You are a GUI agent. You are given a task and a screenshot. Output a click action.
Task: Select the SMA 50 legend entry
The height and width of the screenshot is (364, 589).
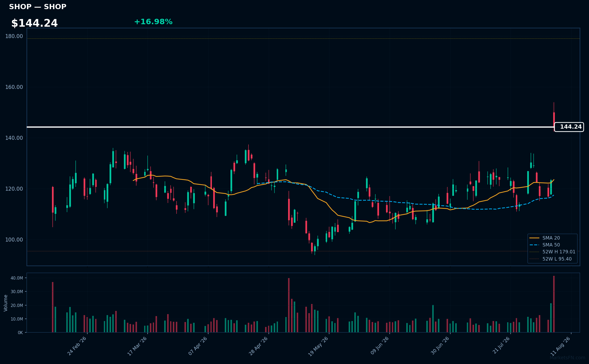pos(545,245)
